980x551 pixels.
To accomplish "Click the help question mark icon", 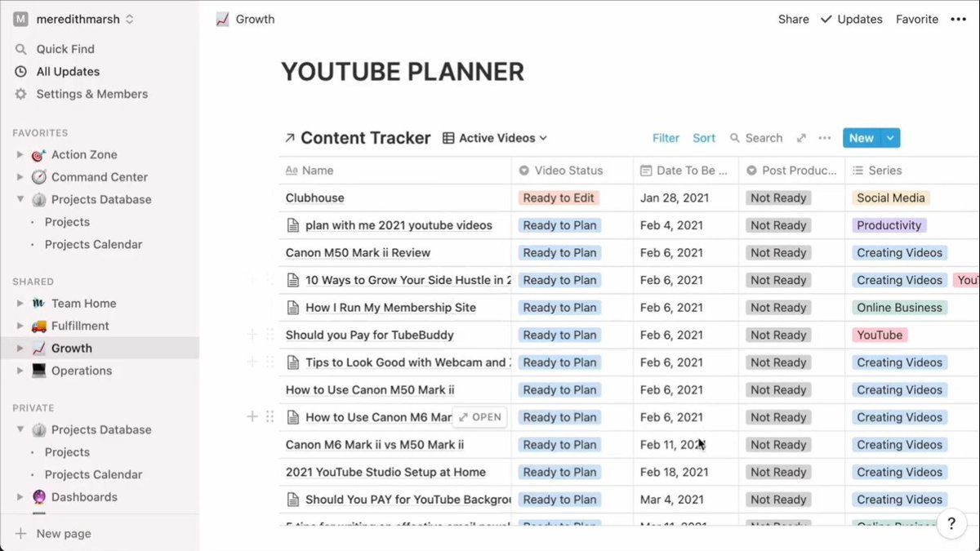I will coord(951,523).
